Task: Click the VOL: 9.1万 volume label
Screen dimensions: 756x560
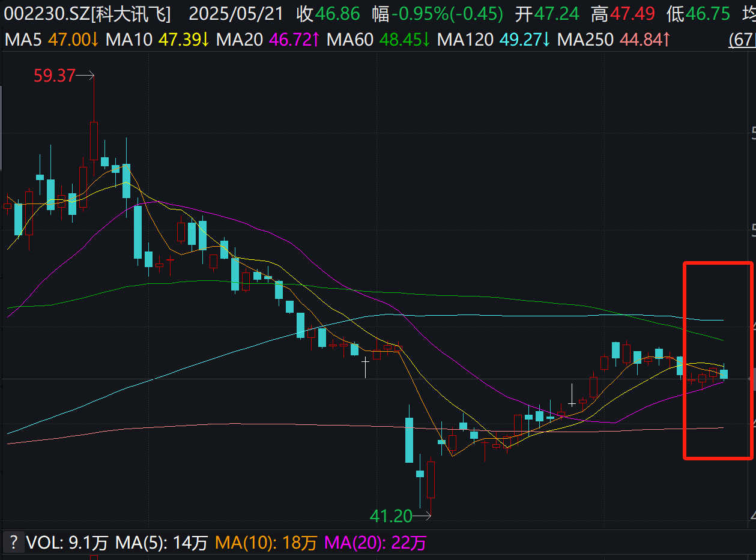Action: coord(67,543)
